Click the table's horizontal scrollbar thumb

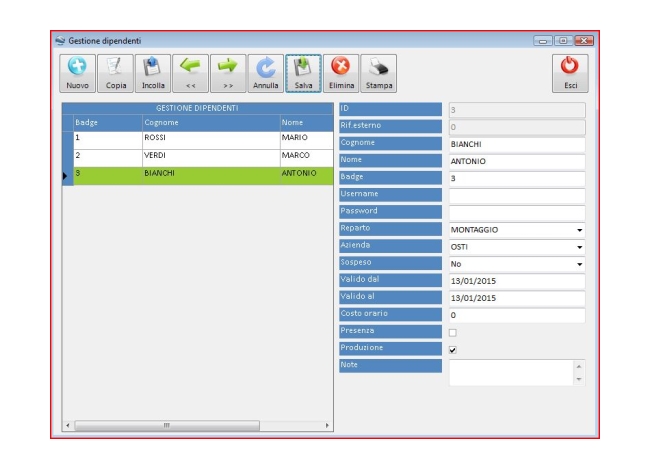[x=167, y=426]
